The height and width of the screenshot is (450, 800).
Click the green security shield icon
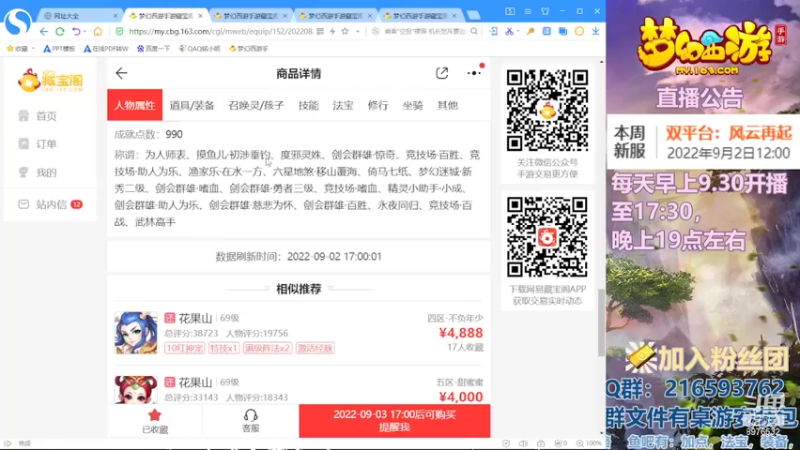pyautogui.click(x=119, y=32)
